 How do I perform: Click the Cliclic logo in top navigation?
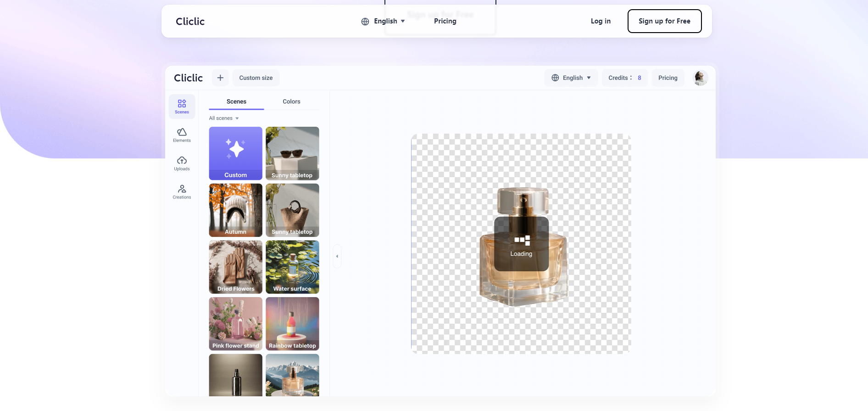[190, 21]
